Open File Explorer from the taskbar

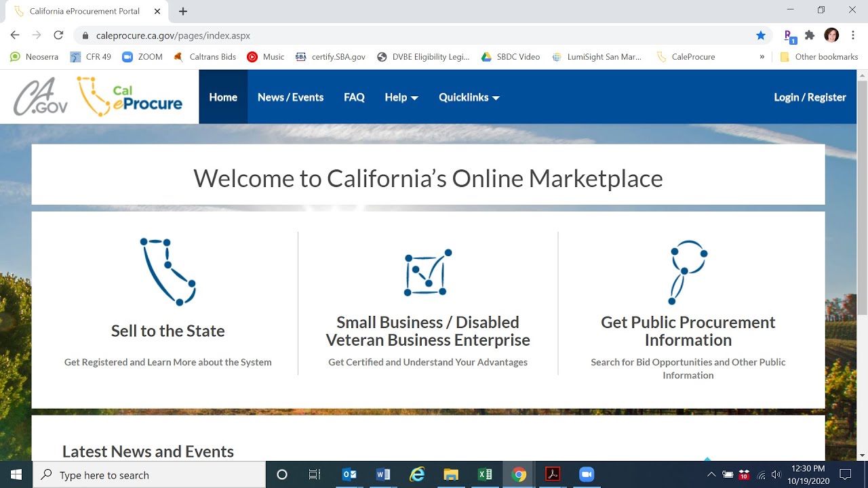451,474
